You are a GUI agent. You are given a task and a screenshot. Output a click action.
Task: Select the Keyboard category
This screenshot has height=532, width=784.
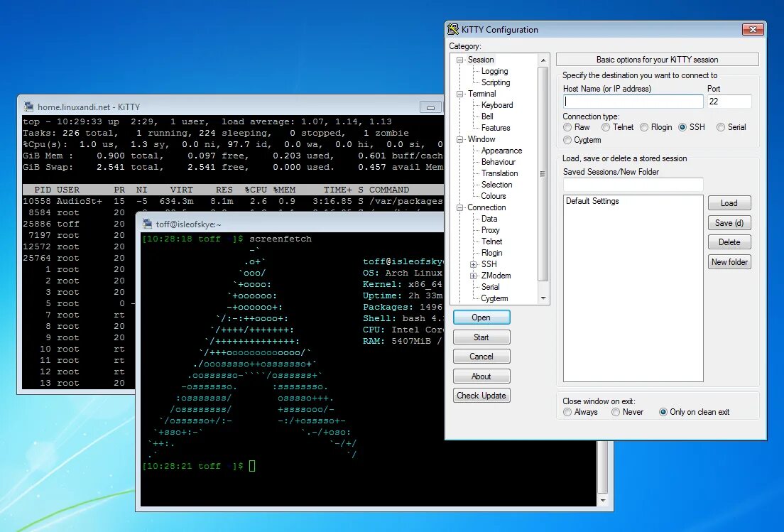click(x=497, y=105)
